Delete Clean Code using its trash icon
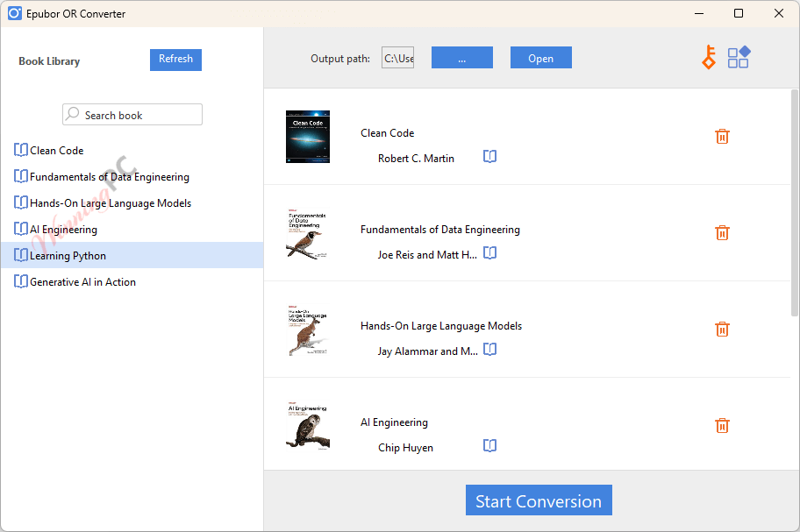Screen dimensions: 800x532 (722, 136)
